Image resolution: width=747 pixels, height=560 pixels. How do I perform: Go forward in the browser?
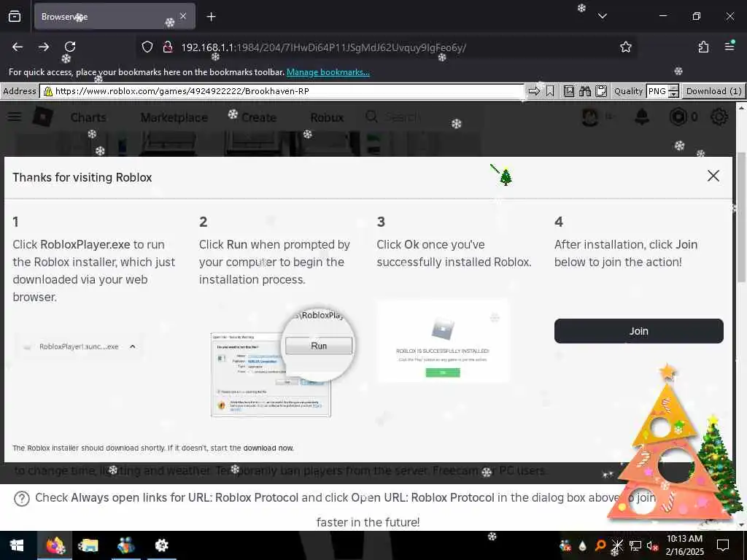[x=44, y=47]
